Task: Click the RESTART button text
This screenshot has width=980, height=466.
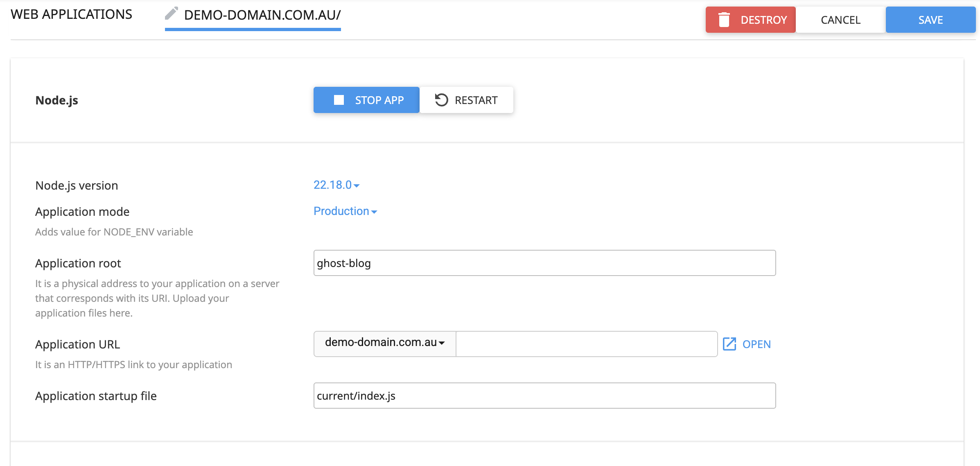Action: point(476,100)
